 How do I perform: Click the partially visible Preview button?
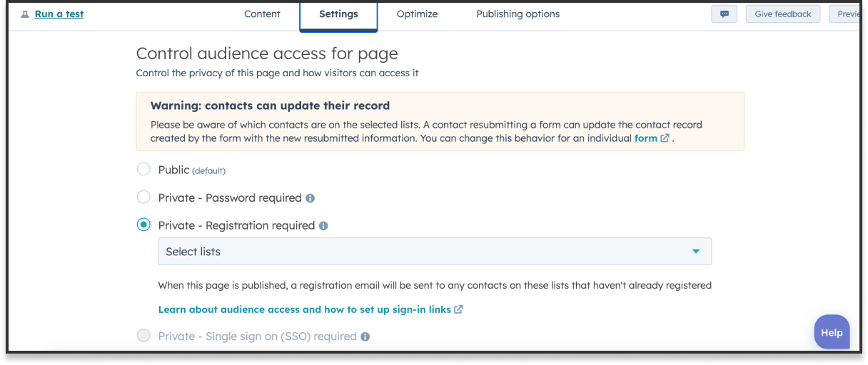coord(845,14)
